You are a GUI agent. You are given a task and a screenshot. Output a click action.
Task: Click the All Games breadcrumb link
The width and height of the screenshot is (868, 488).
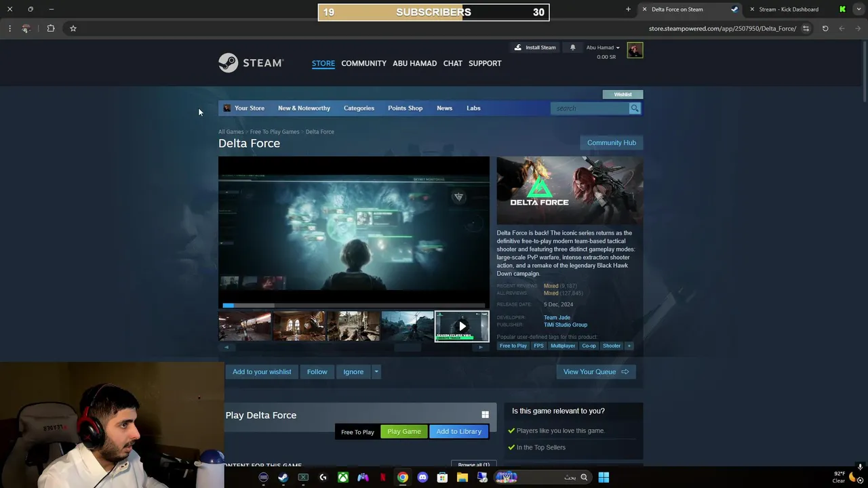(231, 131)
